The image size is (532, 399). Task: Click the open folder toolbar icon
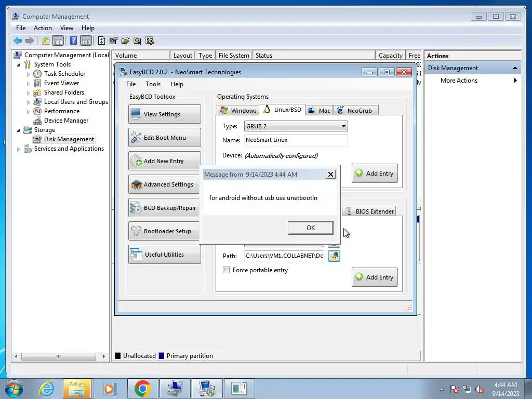coord(125,41)
